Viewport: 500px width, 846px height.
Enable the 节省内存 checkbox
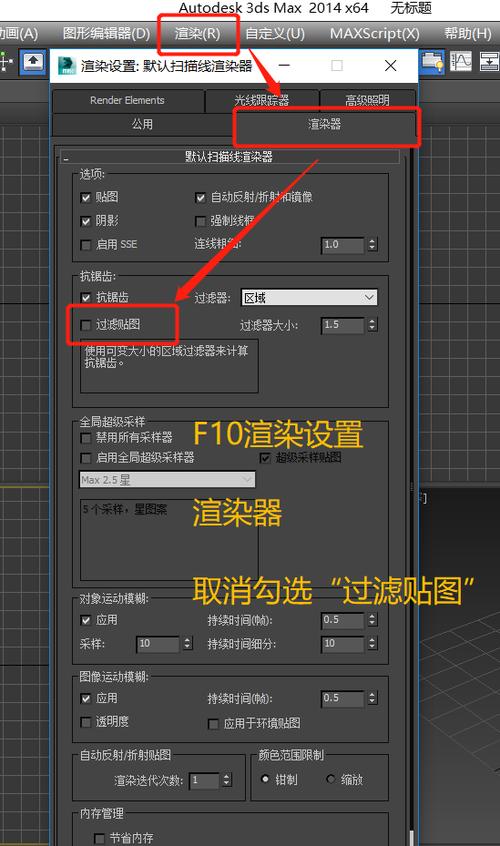click(99, 838)
